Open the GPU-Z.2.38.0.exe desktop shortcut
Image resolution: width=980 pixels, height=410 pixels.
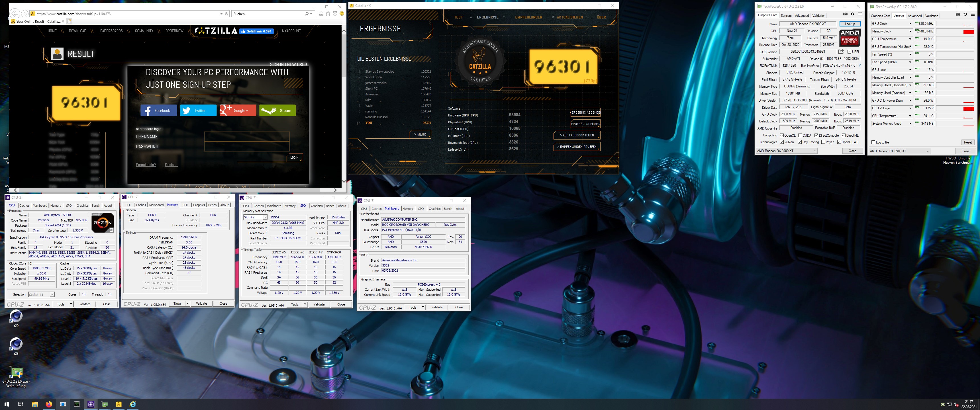pos(16,377)
